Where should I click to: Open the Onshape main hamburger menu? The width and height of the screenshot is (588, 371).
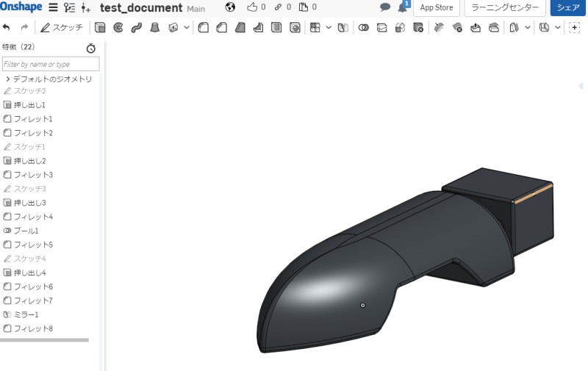[x=53, y=7]
